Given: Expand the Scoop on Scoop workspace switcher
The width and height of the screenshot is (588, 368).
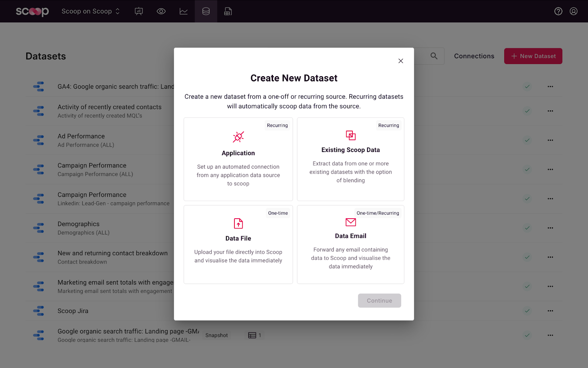Looking at the screenshot, I should click(x=90, y=11).
